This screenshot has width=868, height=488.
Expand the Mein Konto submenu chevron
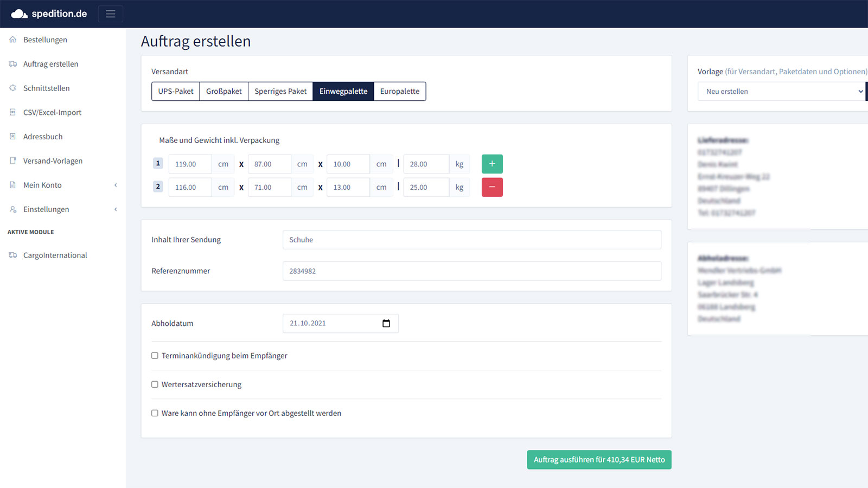(x=116, y=185)
